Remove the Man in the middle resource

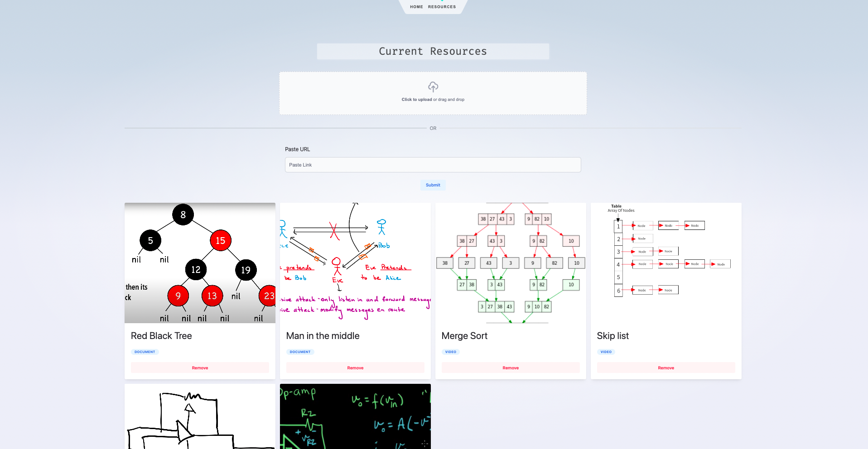(x=355, y=368)
